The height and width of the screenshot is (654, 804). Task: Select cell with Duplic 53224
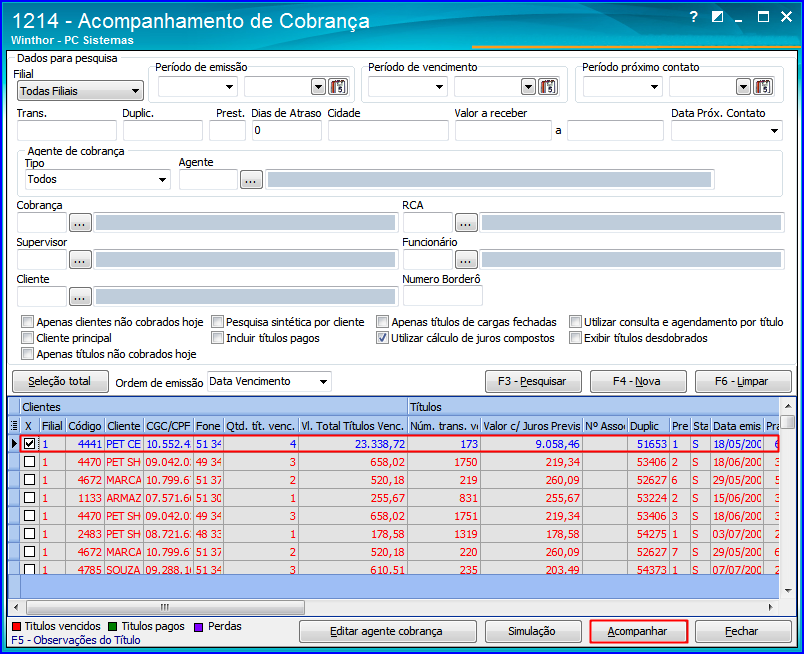pyautogui.click(x=648, y=498)
